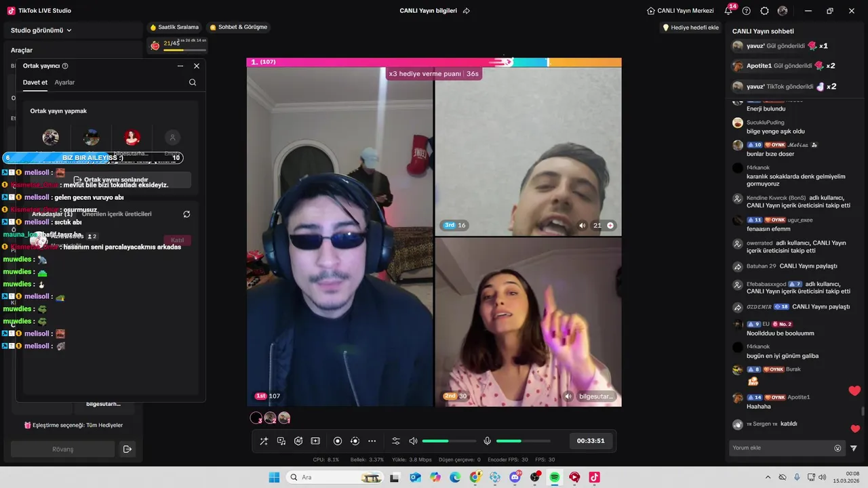The height and width of the screenshot is (488, 868).
Task: Open the settings gear in title bar
Action: click(765, 11)
